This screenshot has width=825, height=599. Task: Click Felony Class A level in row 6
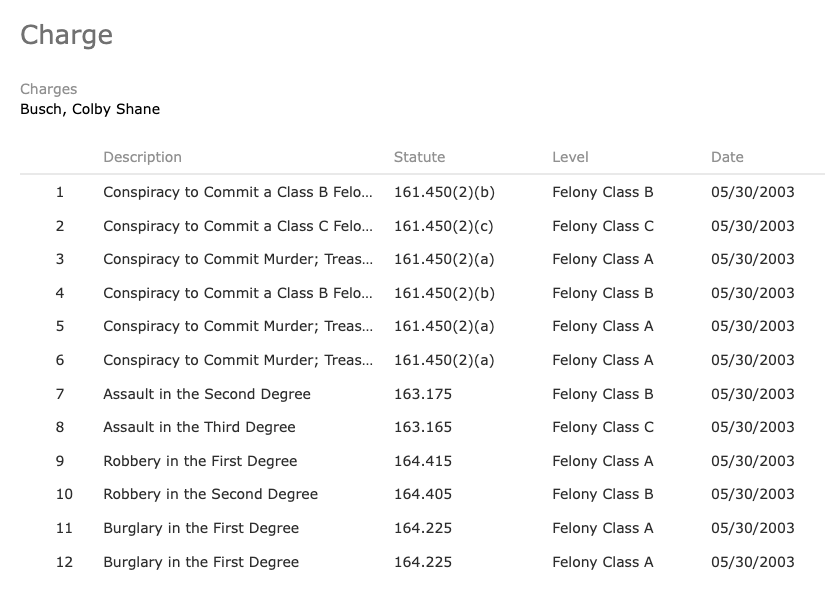coord(602,360)
